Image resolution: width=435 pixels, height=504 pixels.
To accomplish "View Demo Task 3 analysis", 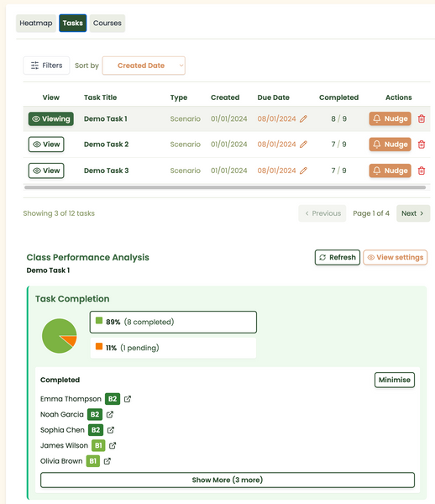I will [46, 171].
